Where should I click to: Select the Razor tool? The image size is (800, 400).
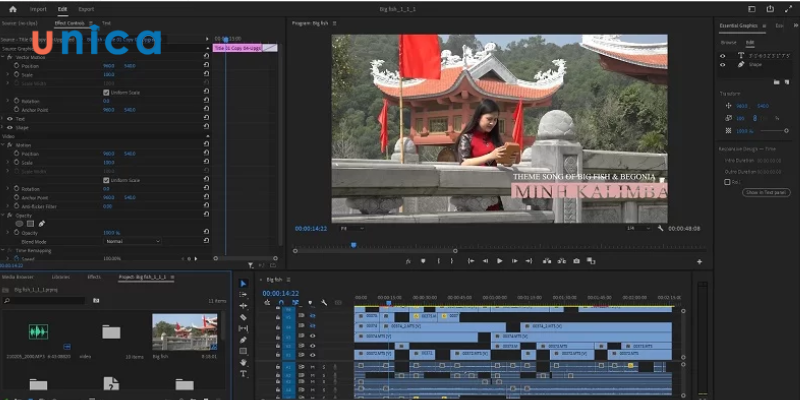243,317
